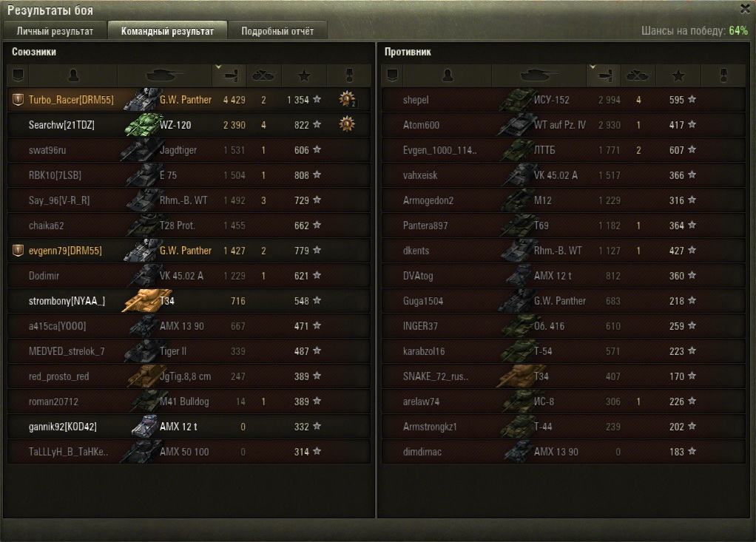
Task: Sort allies by player name icon
Action: [73, 75]
